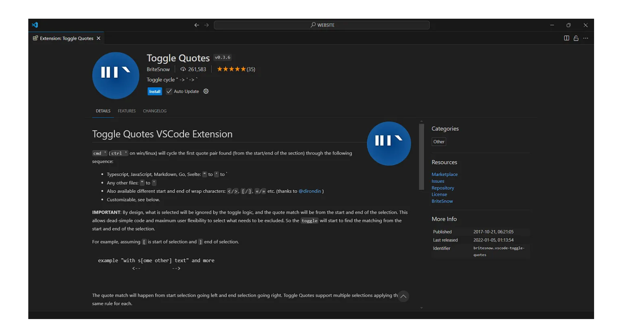Open the Issues resource link
This screenshot has width=644, height=334.
point(438,181)
